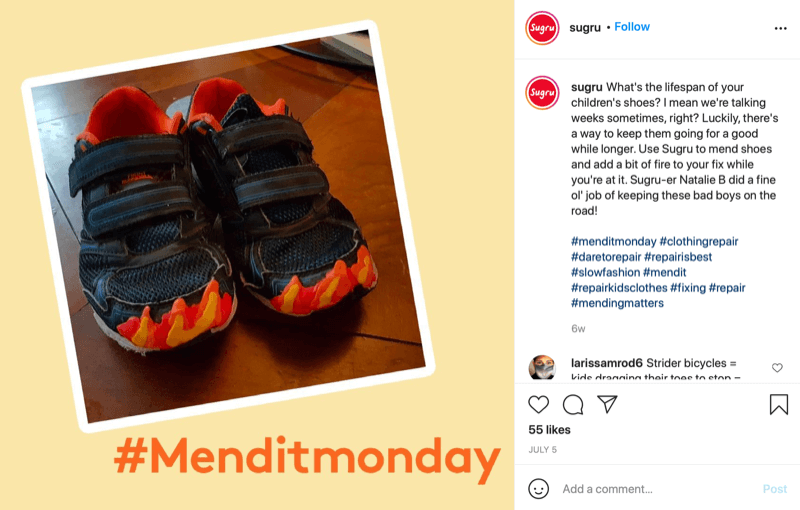Image resolution: width=800 pixels, height=510 pixels.
Task: Share the post via paper plane icon
Action: coord(607,404)
